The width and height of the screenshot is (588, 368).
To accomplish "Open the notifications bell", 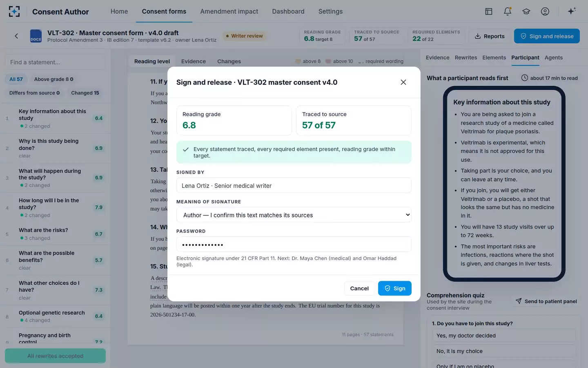I will (508, 11).
